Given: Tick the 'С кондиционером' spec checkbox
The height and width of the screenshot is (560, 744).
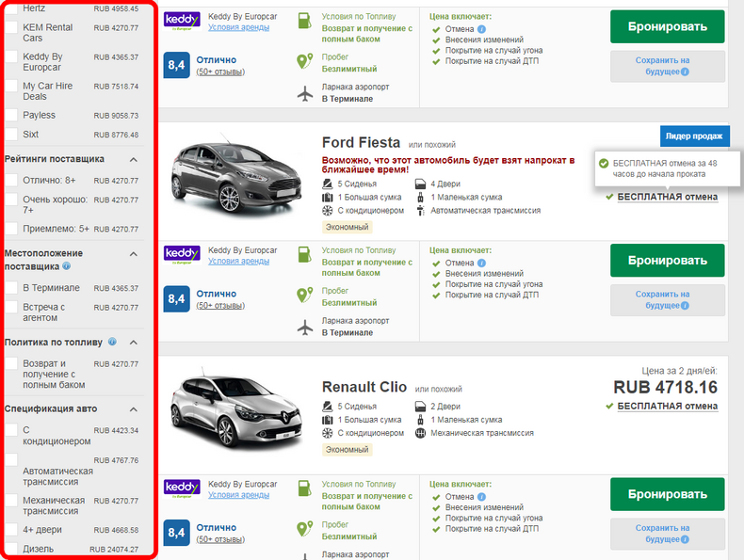Looking at the screenshot, I should (11, 430).
